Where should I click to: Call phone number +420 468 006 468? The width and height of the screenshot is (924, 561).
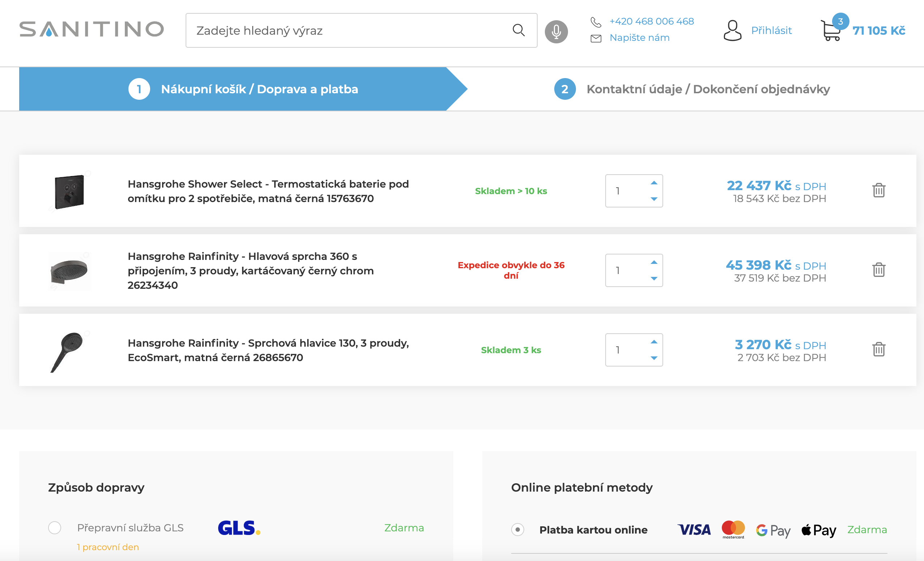tap(651, 21)
